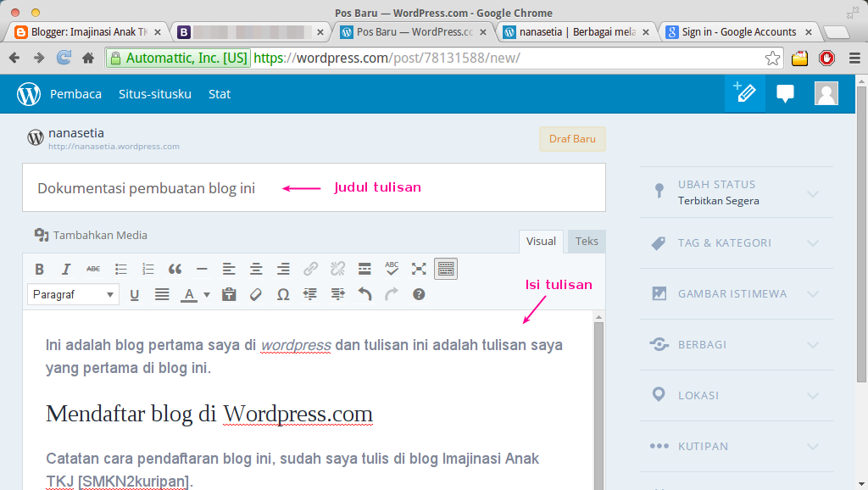Toggle bold formatting in editor toolbar

[x=39, y=269]
